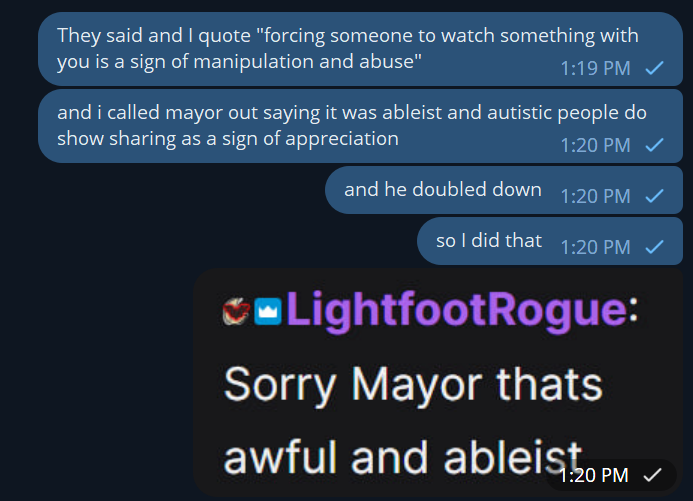Select the 'and i called mayor out' message
The height and width of the screenshot is (501, 693).
360,126
